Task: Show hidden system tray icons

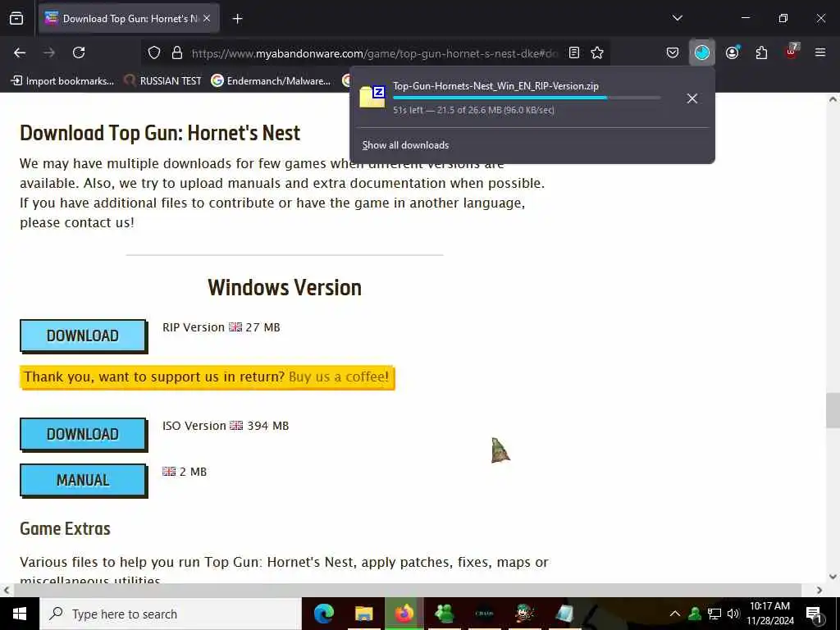Action: (675, 614)
